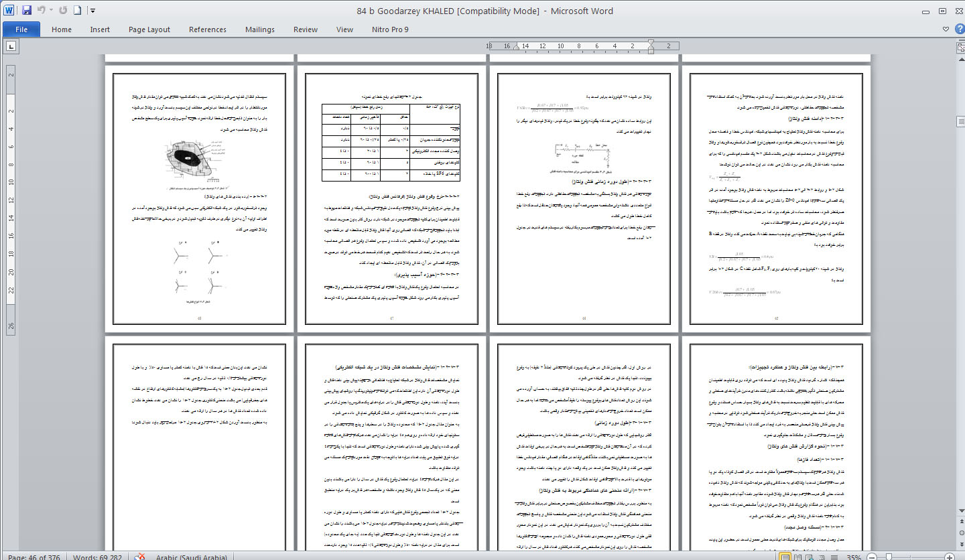Click the Undo arrow icon
This screenshot has width=965, height=560.
(x=42, y=11)
